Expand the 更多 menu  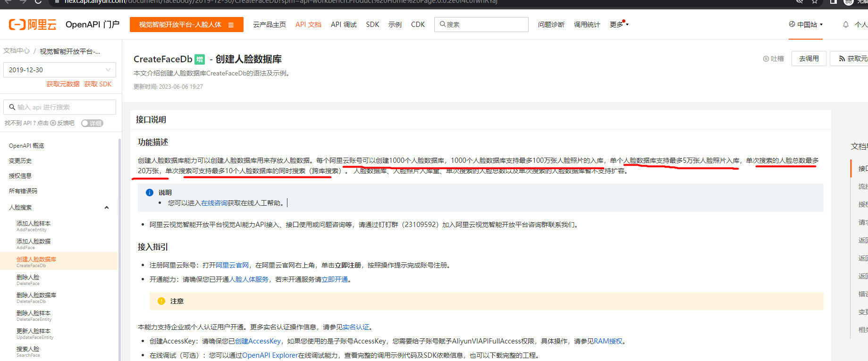point(619,25)
